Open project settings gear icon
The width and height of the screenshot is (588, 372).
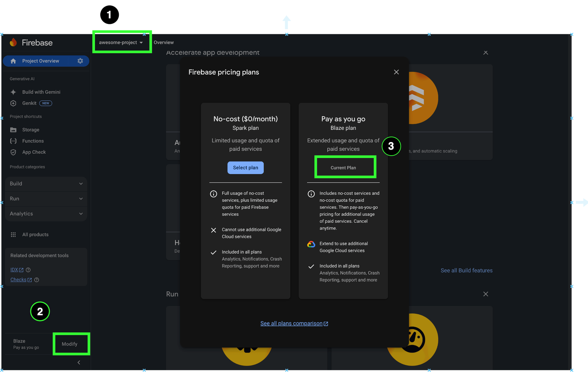(80, 61)
